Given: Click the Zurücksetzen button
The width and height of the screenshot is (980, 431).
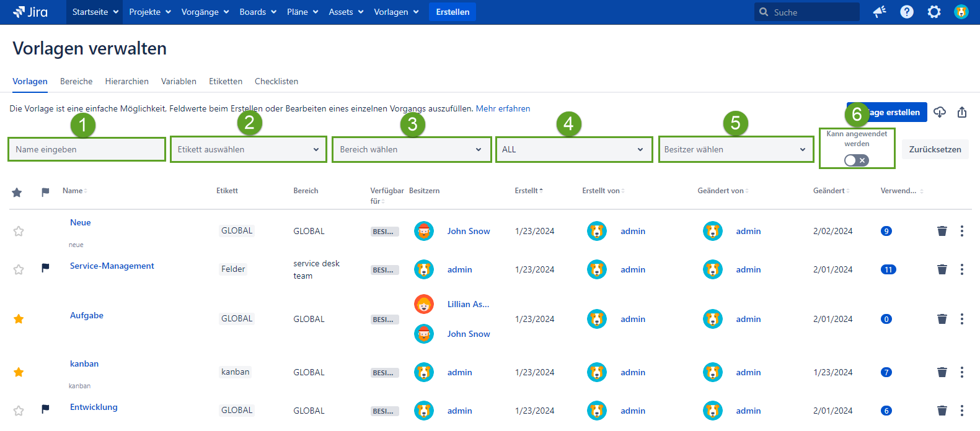Looking at the screenshot, I should coord(934,149).
